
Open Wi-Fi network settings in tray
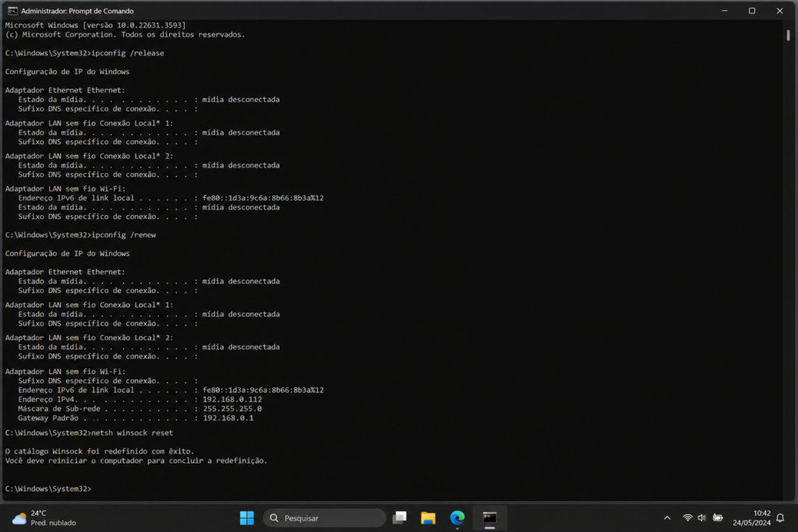[x=687, y=518]
